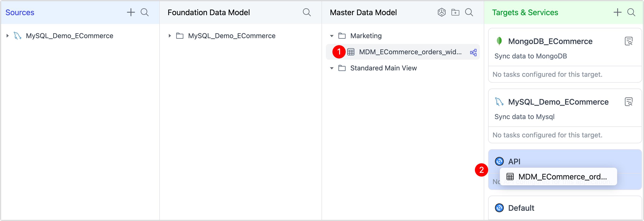Open search in the Master Data Model panel

click(469, 12)
